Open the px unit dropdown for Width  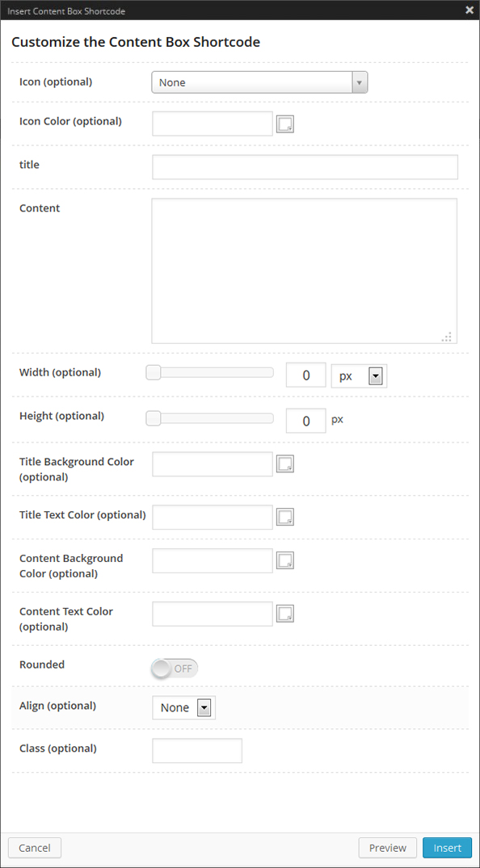[359, 375]
